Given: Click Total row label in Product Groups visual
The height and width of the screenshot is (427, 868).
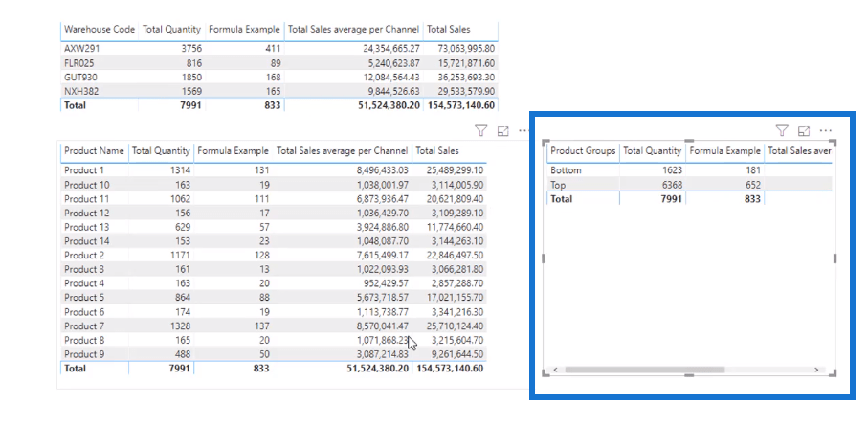Looking at the screenshot, I should [562, 199].
